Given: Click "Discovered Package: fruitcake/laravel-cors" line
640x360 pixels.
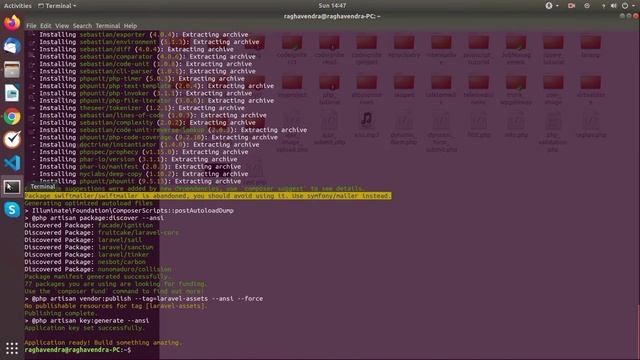Looking at the screenshot, I should pos(101,233).
